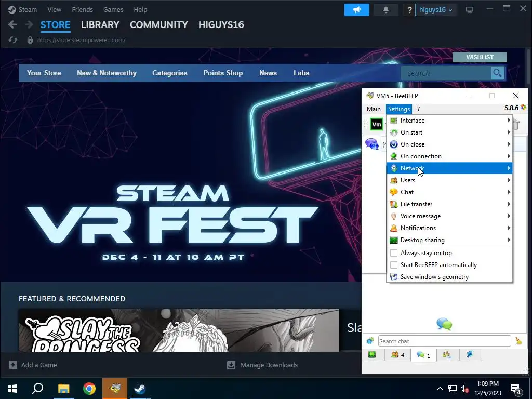Expand the File transfer submenu arrow
Image resolution: width=532 pixels, height=399 pixels.
click(508, 204)
